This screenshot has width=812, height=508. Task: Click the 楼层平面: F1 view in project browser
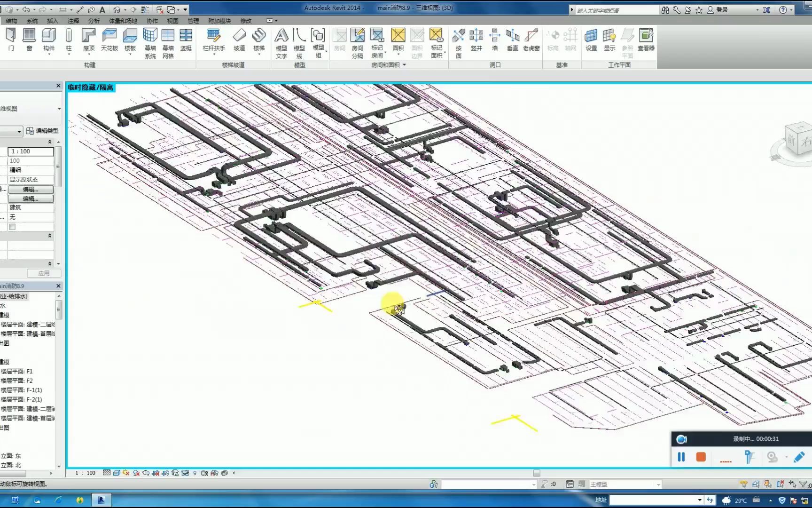17,371
